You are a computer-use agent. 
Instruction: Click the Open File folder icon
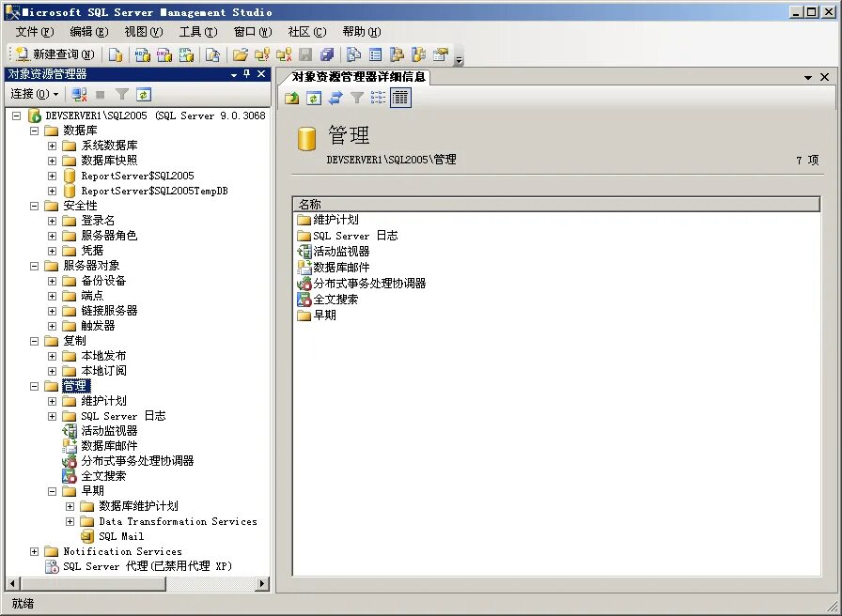tap(240, 54)
